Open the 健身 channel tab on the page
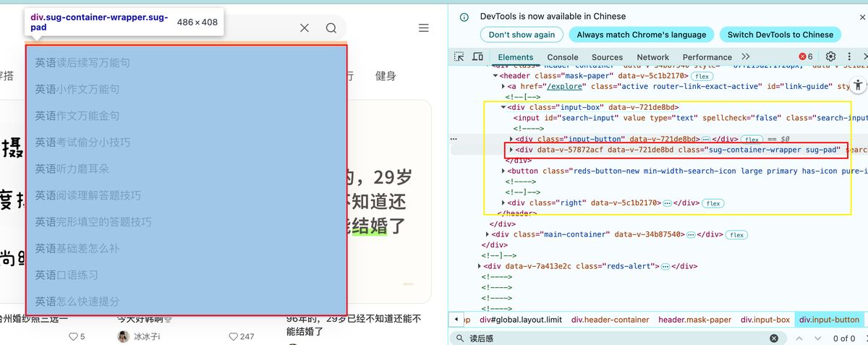Image resolution: width=868 pixels, height=345 pixels. 386,76
